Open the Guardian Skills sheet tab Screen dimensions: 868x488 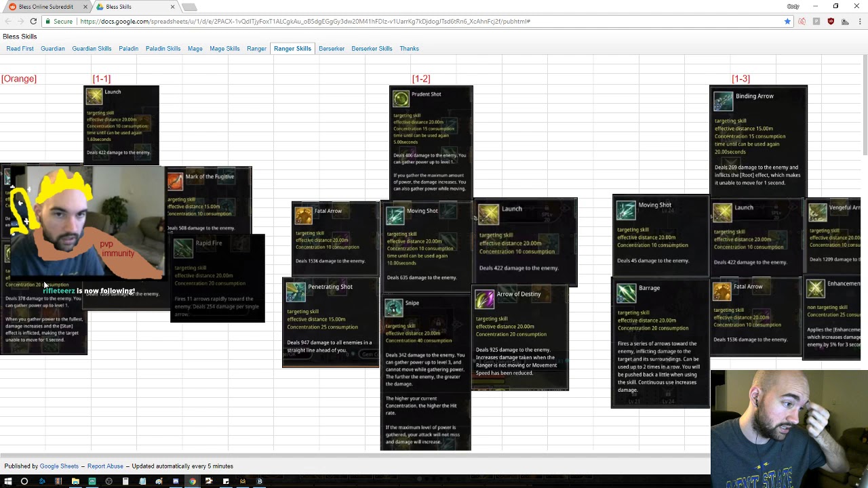click(x=92, y=49)
